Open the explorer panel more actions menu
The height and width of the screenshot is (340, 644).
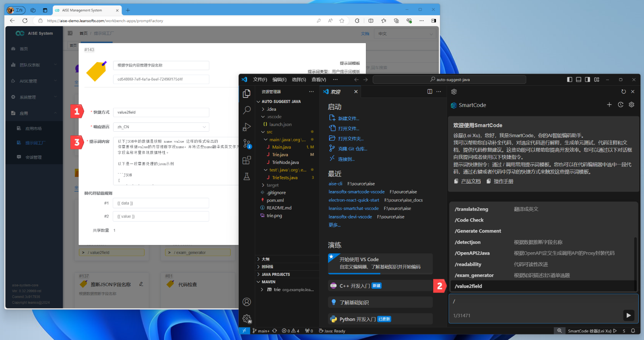[311, 92]
